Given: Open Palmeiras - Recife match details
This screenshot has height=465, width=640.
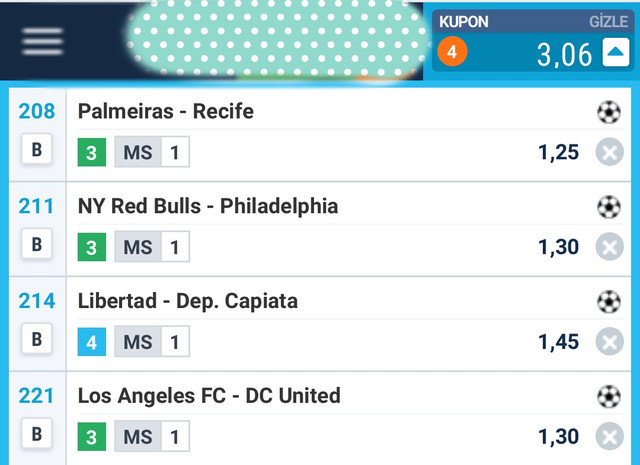Looking at the screenshot, I should (x=166, y=111).
